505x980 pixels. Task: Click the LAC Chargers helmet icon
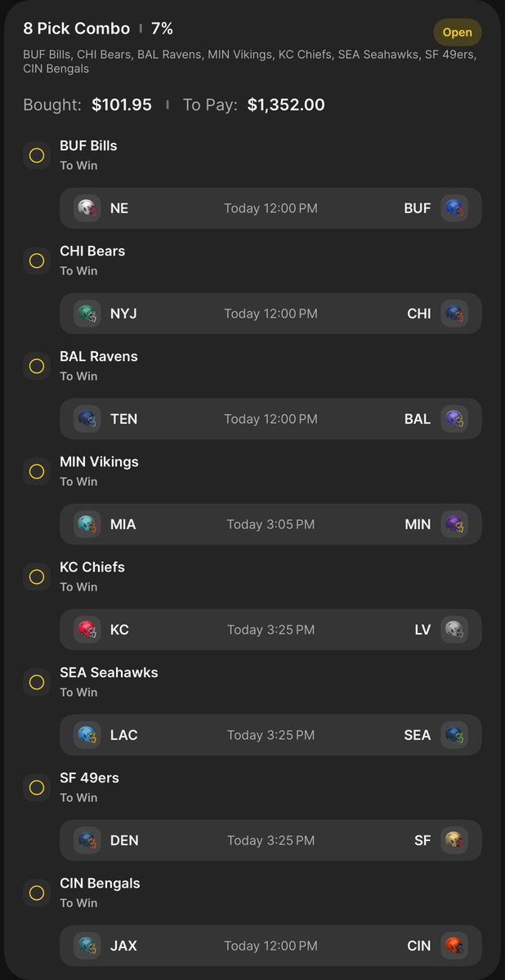(87, 735)
